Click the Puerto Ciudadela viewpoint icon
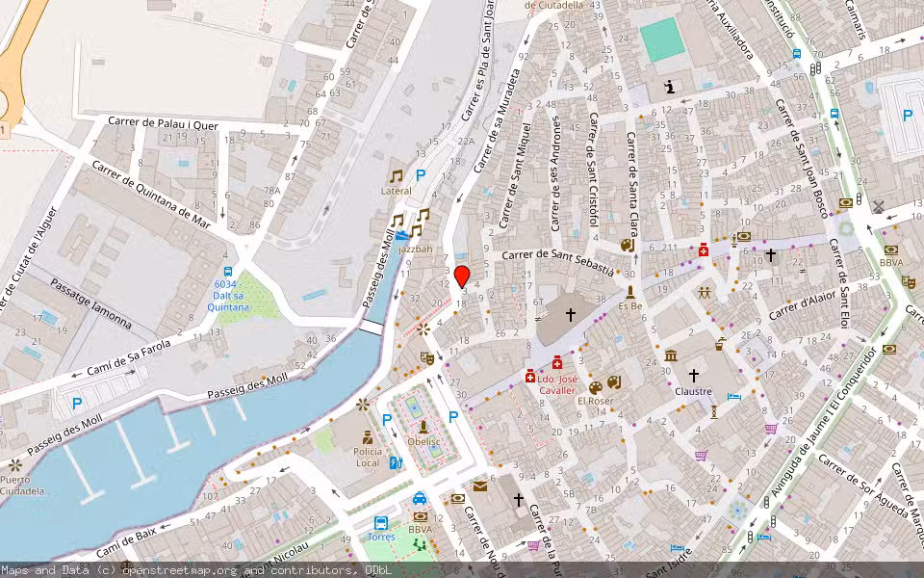Screen dimensions: 924x578 tap(14, 464)
